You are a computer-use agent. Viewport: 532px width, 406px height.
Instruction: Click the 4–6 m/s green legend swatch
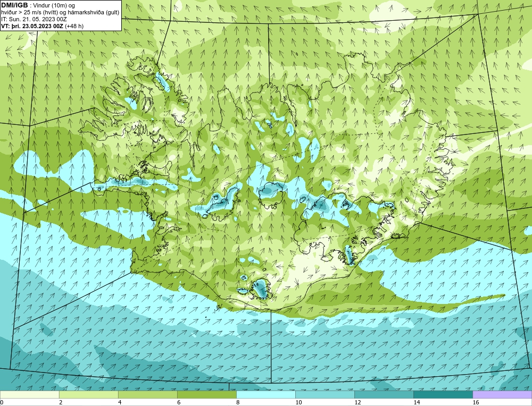pyautogui.click(x=147, y=394)
